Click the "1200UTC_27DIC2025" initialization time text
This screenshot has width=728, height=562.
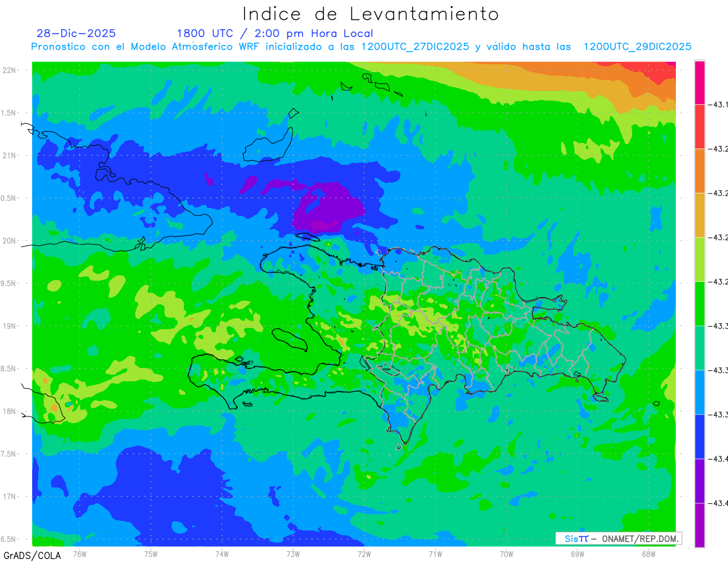point(415,47)
